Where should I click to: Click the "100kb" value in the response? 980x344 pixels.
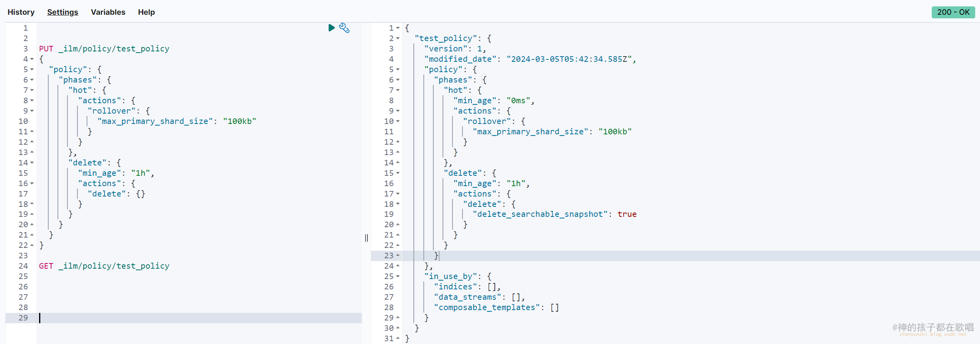615,132
